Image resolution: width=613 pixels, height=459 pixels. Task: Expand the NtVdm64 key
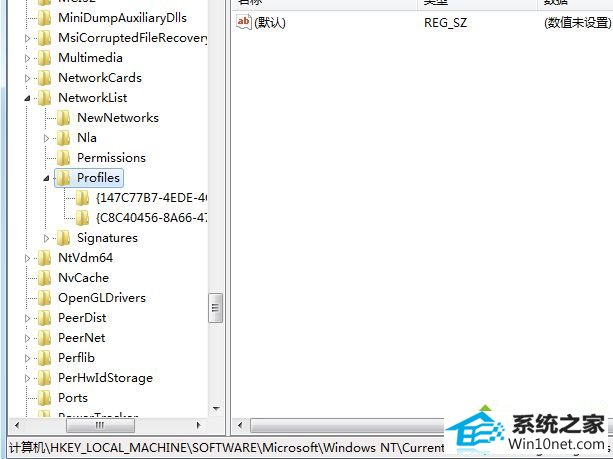(x=27, y=258)
